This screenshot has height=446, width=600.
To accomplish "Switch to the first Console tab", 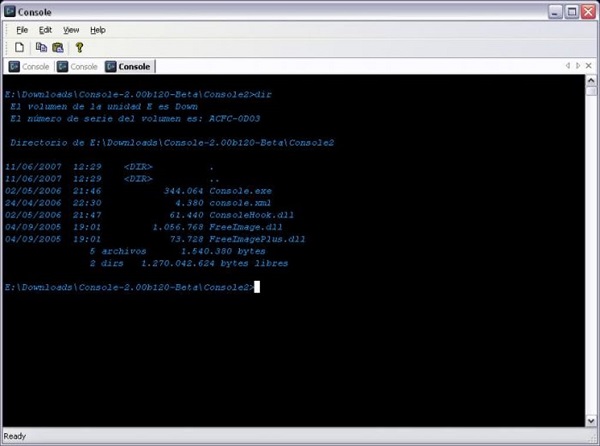I will [x=28, y=67].
